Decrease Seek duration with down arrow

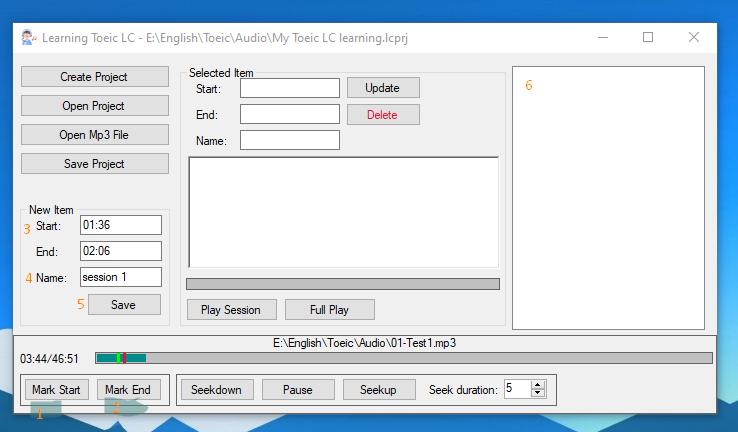click(537, 393)
